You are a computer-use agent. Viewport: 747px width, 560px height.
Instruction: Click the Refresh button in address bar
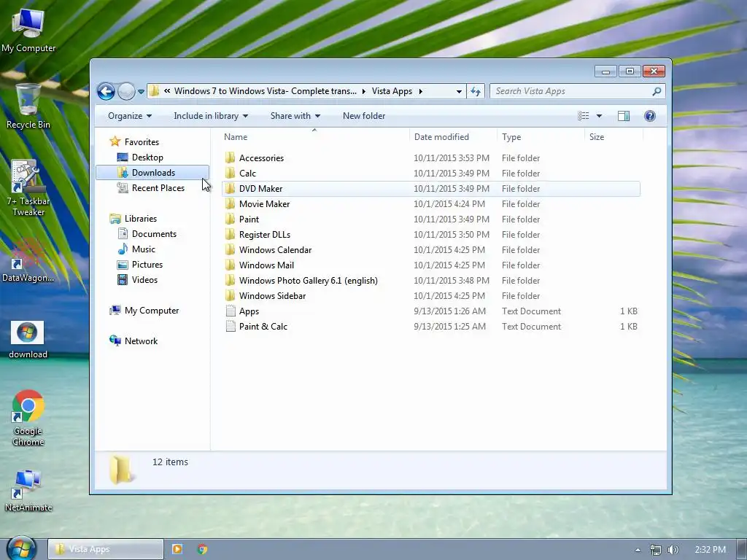(476, 91)
